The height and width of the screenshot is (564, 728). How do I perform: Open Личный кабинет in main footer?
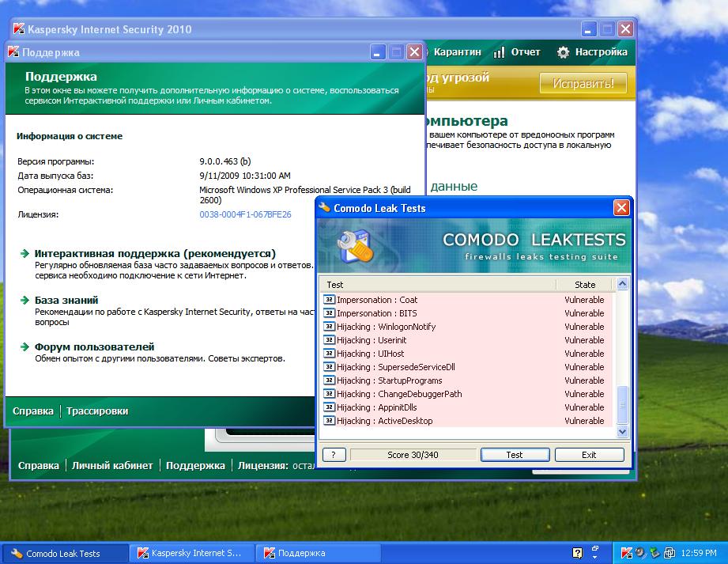point(112,465)
